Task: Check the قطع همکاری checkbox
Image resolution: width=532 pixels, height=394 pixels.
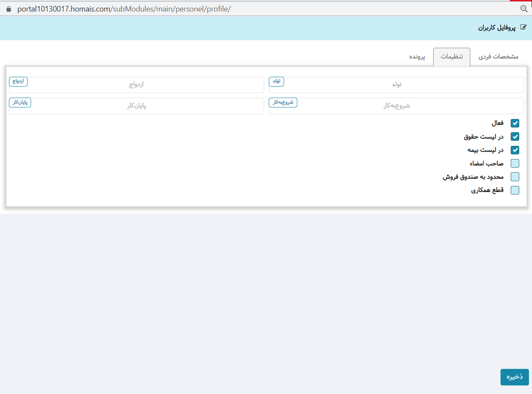Action: click(515, 190)
